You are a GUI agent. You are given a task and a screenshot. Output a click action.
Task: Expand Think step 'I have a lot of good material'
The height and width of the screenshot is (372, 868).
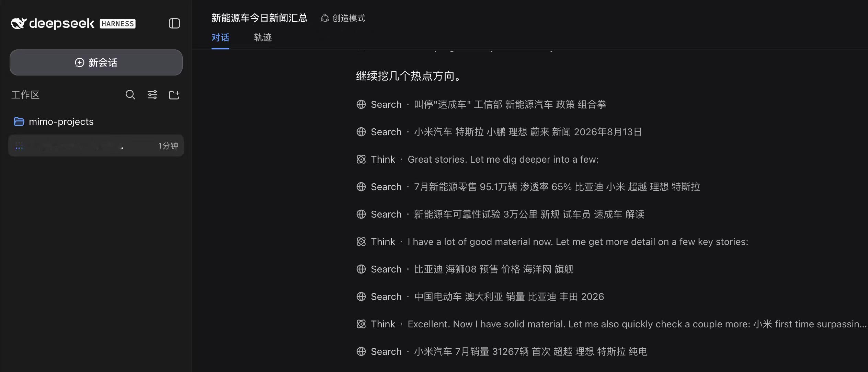pos(552,242)
